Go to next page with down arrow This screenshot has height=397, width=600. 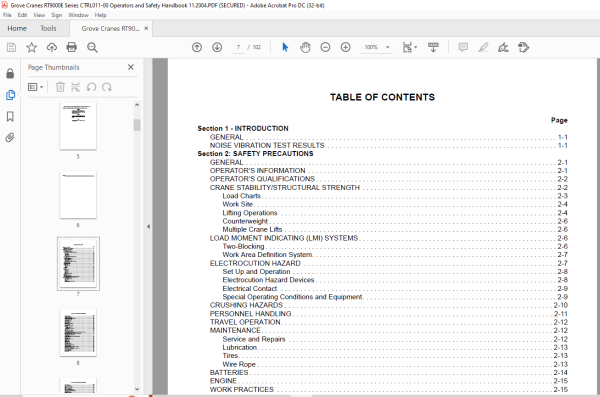217,47
